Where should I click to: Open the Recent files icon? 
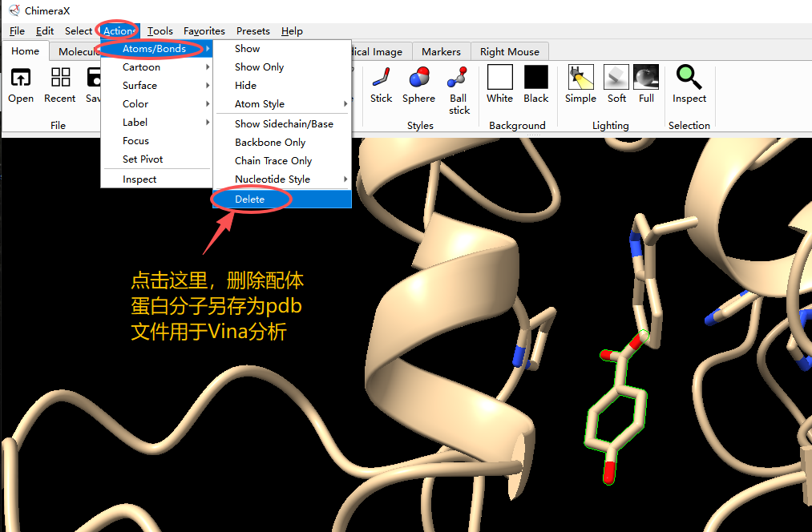tap(60, 79)
